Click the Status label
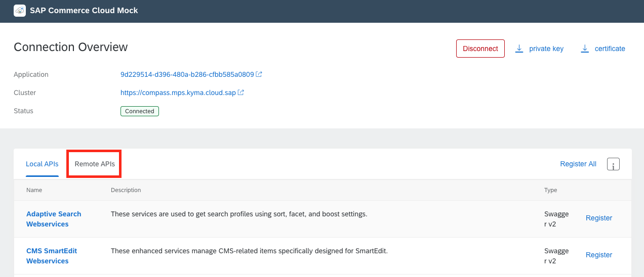644x277 pixels. [x=24, y=111]
